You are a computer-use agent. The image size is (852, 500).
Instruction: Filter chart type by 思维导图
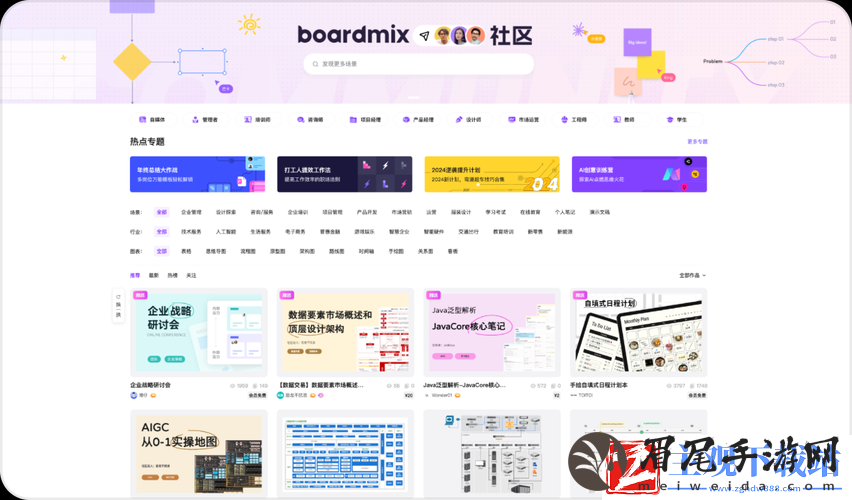[x=216, y=252]
